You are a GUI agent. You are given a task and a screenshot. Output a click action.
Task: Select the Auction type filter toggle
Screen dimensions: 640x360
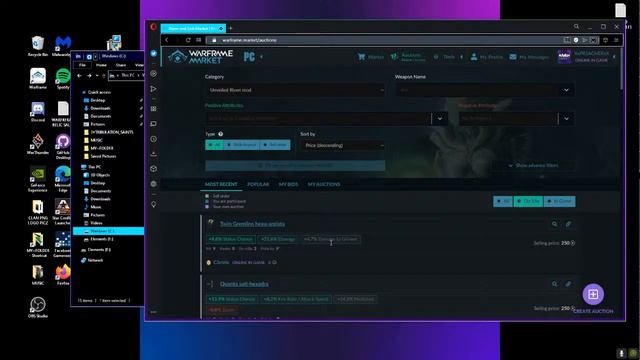pos(275,145)
